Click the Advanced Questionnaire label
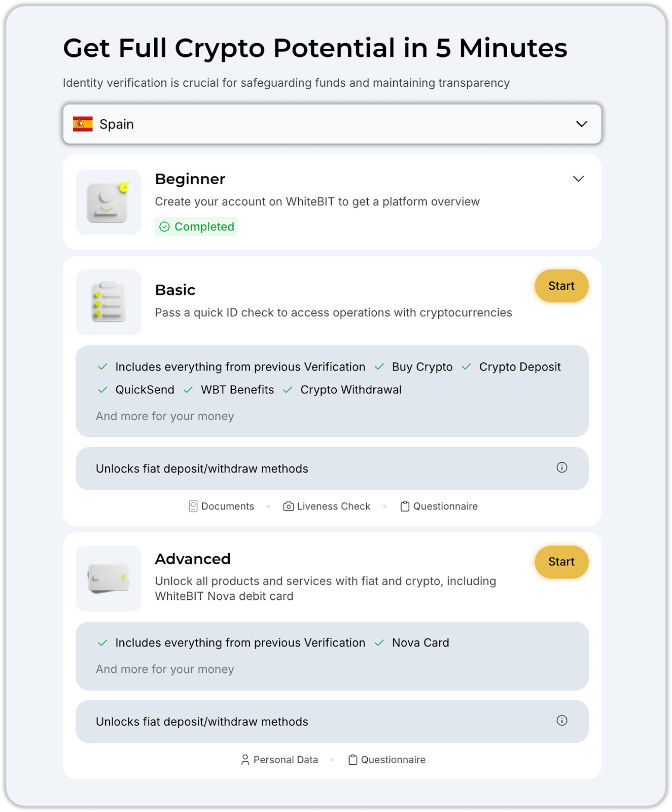Image resolution: width=672 pixels, height=812 pixels. [393, 760]
